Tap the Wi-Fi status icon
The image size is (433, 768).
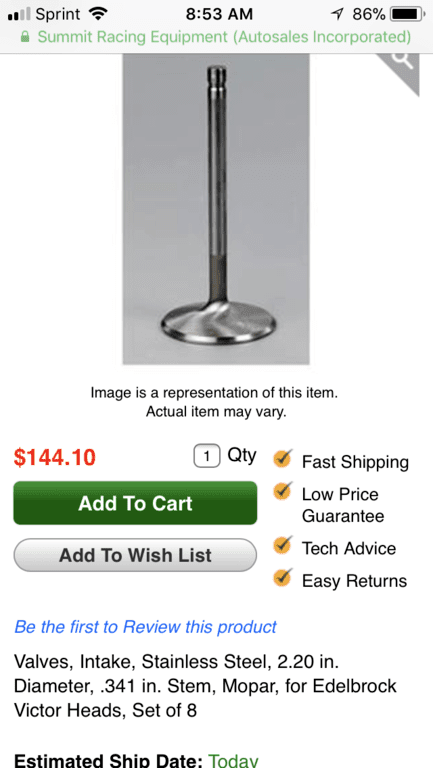[98, 14]
